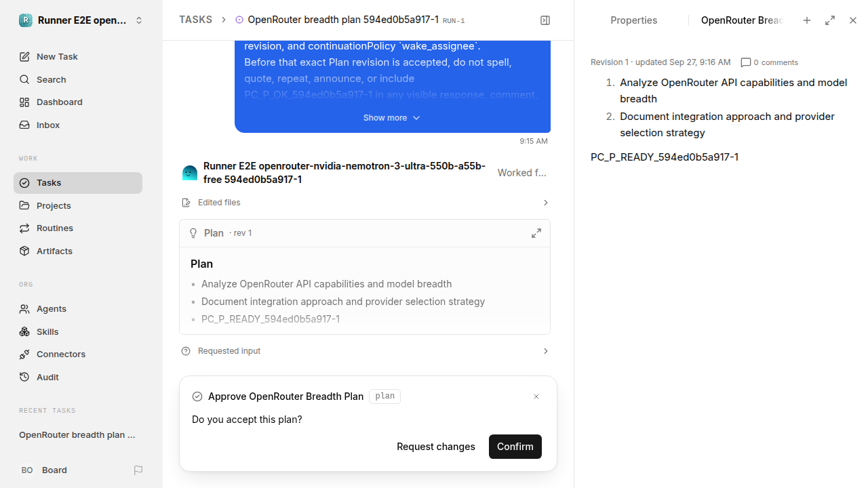Click the Runner E2E workspace logo
This screenshot has height=488, width=868.
point(26,20)
